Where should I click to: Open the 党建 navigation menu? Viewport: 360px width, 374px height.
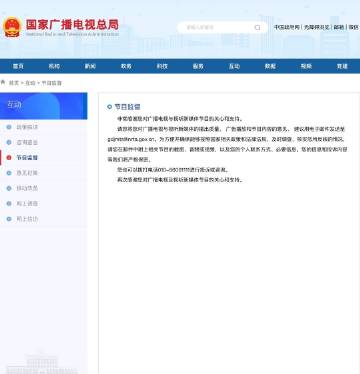[342, 66]
